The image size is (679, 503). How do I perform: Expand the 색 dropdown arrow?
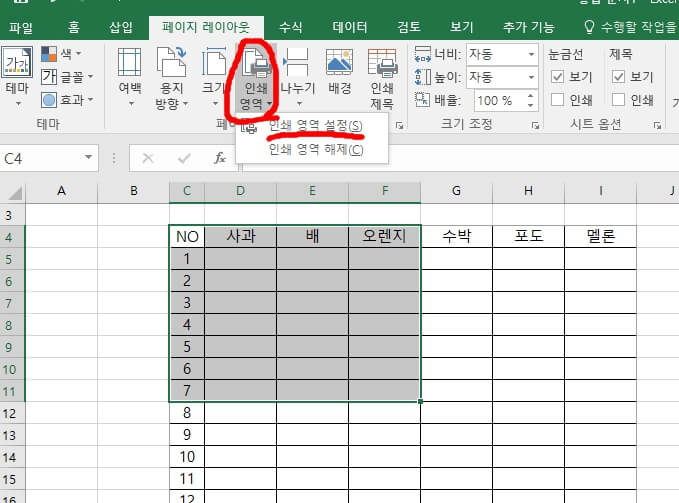(78, 54)
